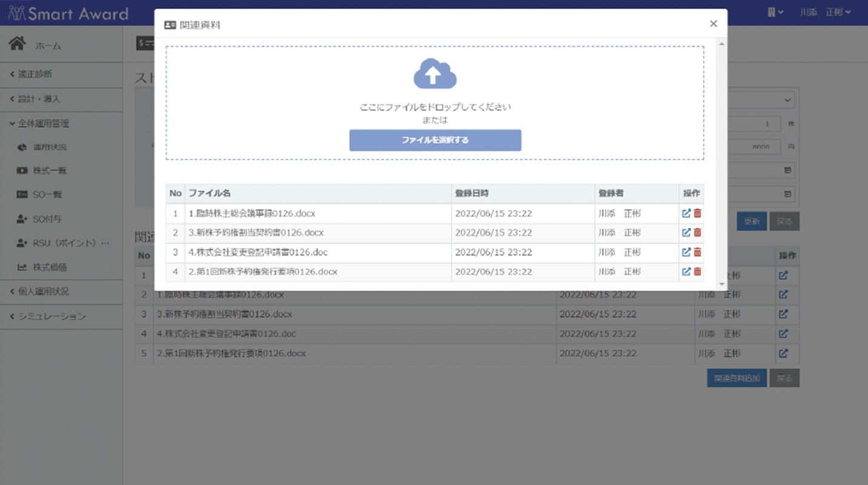
Task: Expand the 設計・導入 sidebar section
Action: [61, 99]
